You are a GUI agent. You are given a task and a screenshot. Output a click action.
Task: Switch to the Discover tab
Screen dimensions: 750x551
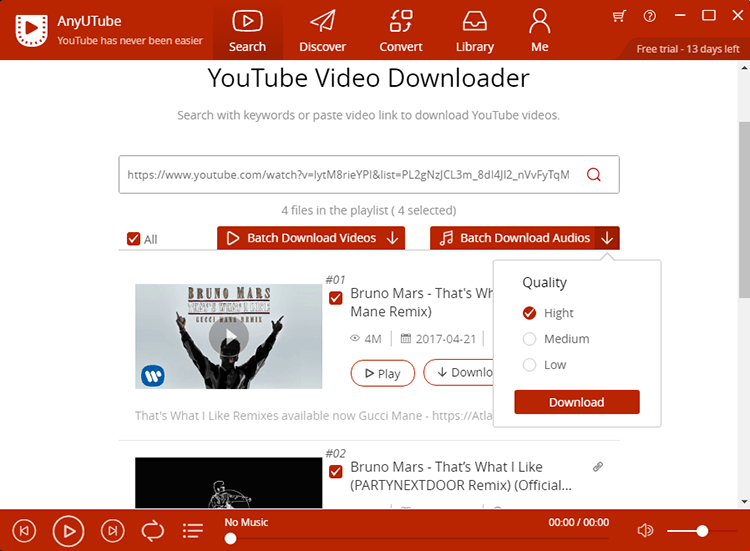322,31
